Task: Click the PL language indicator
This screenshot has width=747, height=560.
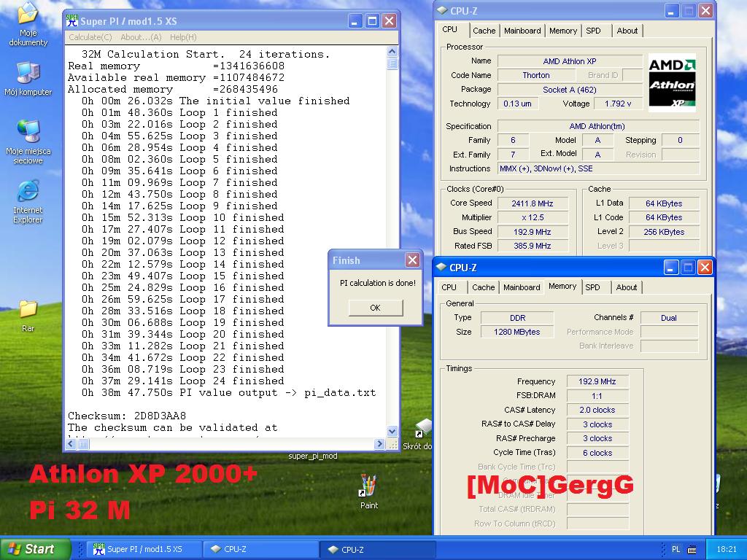Action: 676,549
